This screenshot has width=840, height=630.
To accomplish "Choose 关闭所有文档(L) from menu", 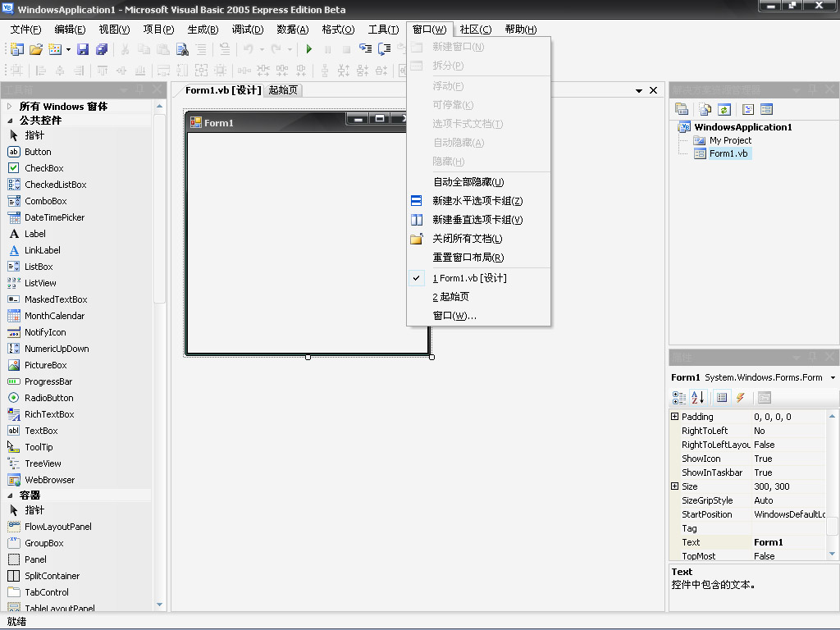I will tap(478, 239).
